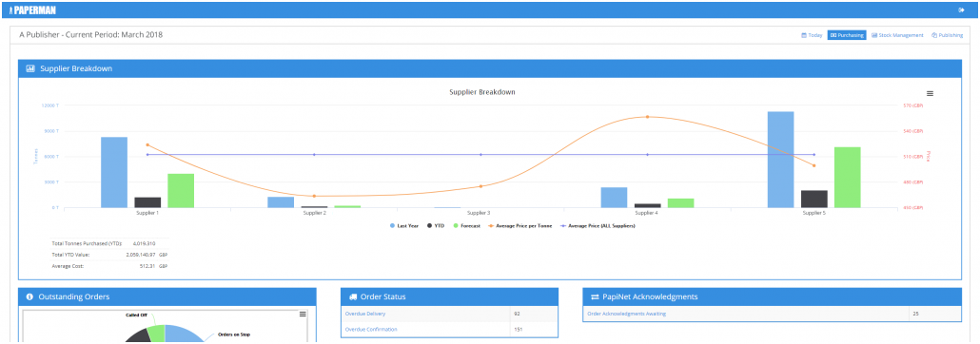980x344 pixels.
Task: Toggle the YTD legend series
Action: (x=436, y=225)
